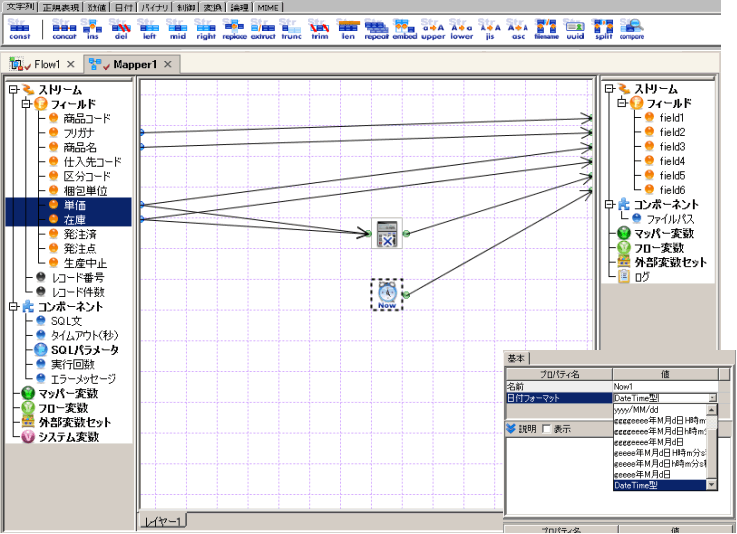This screenshot has width=737, height=534.
Task: Select the split function icon
Action: (603, 28)
